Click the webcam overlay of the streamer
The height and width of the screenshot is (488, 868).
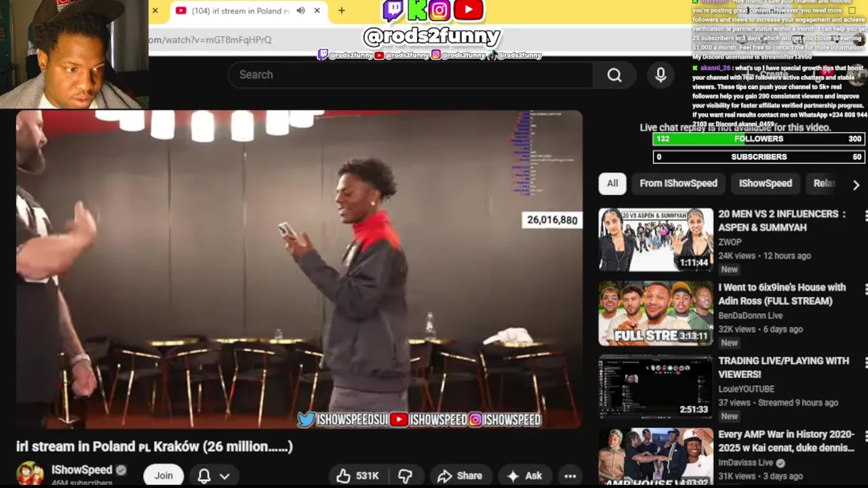[74, 54]
